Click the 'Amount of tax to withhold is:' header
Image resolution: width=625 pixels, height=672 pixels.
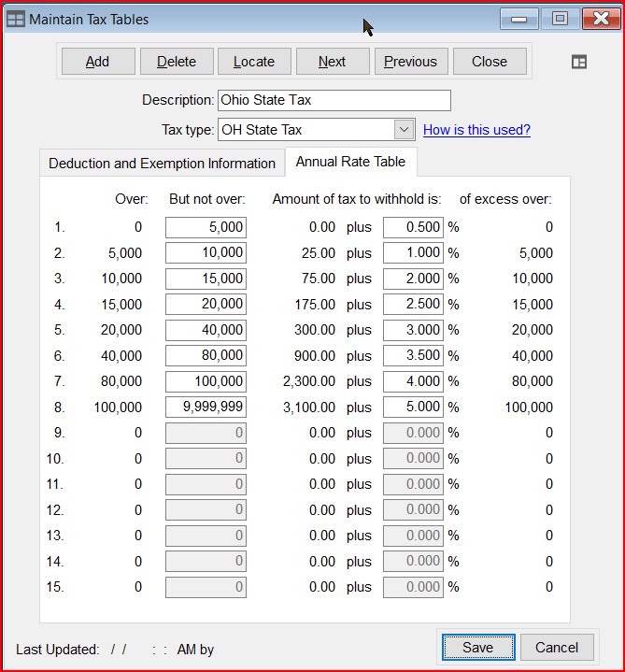[357, 199]
